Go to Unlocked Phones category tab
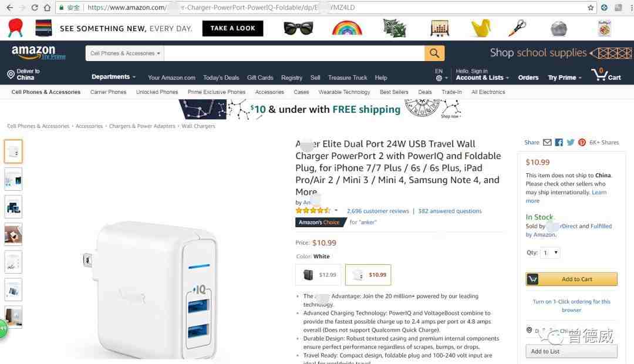The image size is (634, 364). click(x=157, y=92)
